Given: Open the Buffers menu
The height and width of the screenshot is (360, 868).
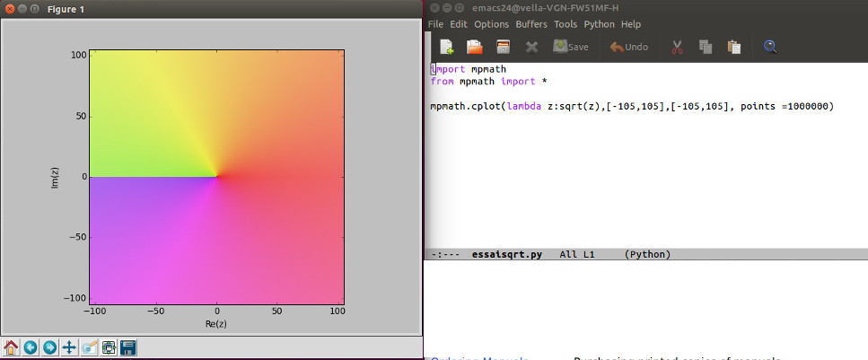Looking at the screenshot, I should [530, 24].
